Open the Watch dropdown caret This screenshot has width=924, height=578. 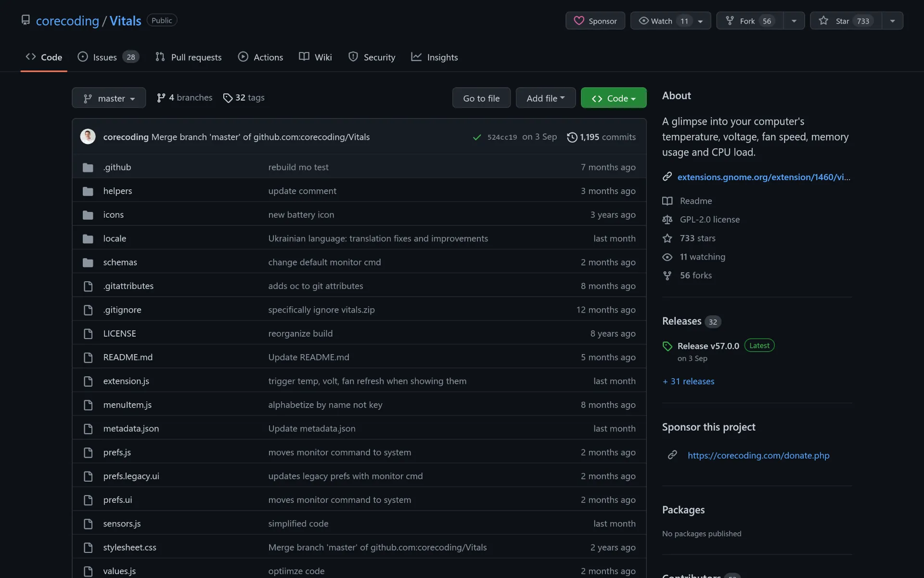pos(701,21)
